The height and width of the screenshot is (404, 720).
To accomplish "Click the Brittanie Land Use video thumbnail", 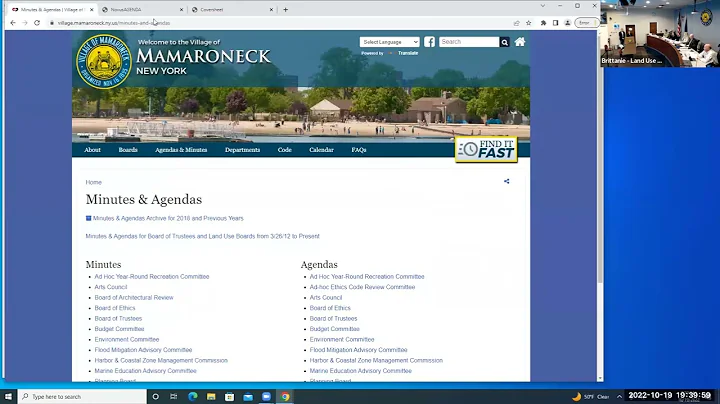I will pos(660,34).
